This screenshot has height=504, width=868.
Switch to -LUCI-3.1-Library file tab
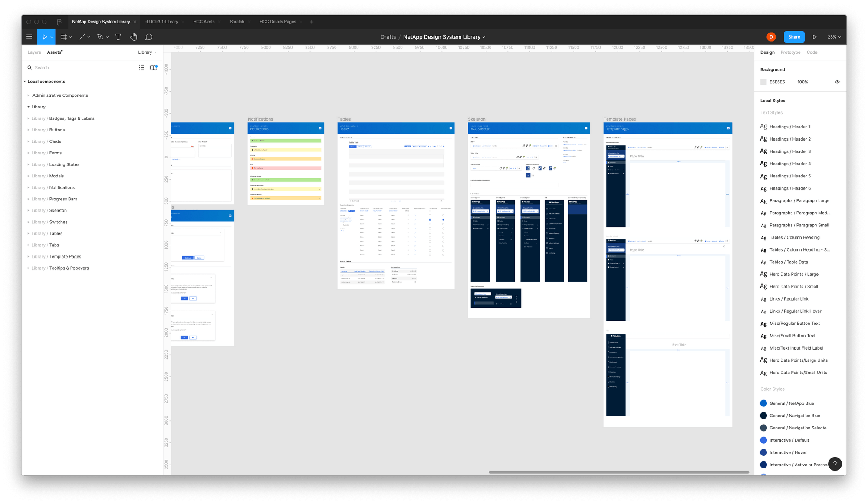(x=161, y=22)
